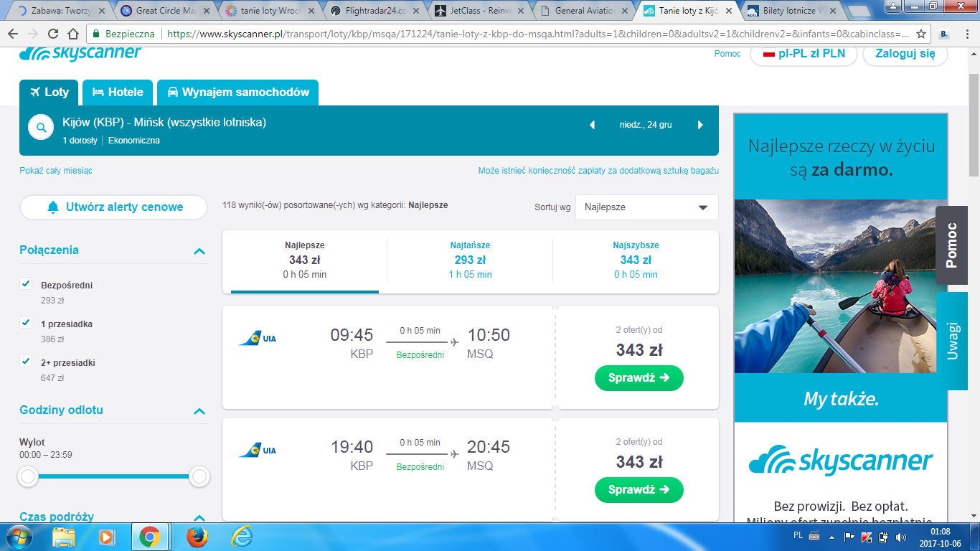Open the magnifier search icon beside Kijów (KBP)
Image resolution: width=980 pixels, height=551 pixels.
(41, 128)
